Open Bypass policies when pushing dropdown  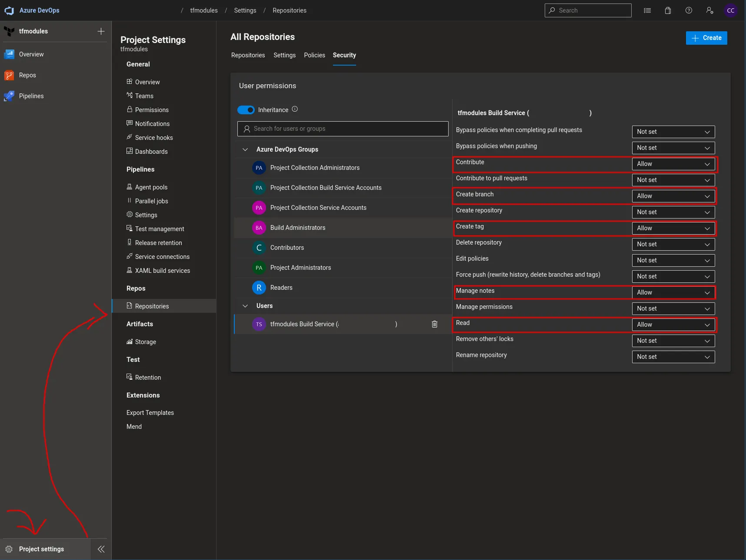(x=673, y=148)
